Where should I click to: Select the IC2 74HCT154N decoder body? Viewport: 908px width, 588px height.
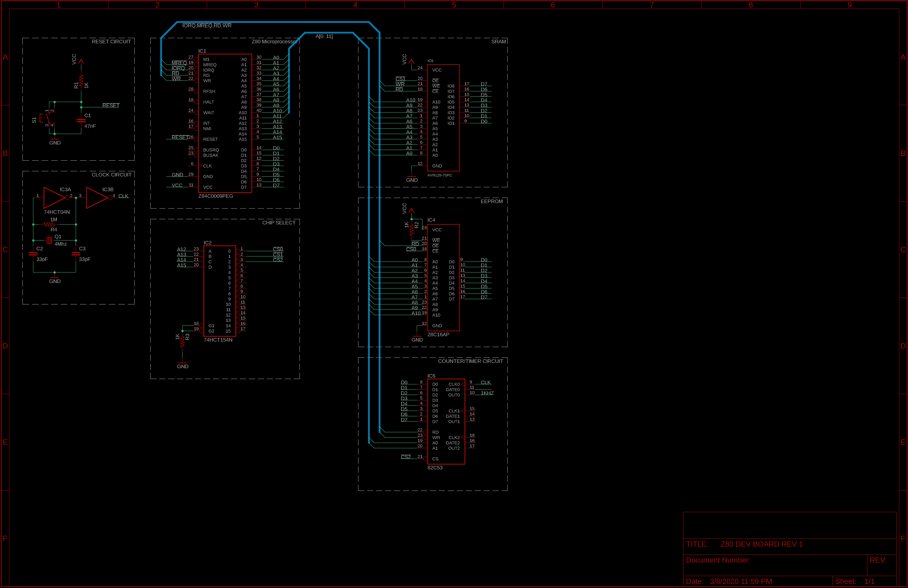(219, 291)
